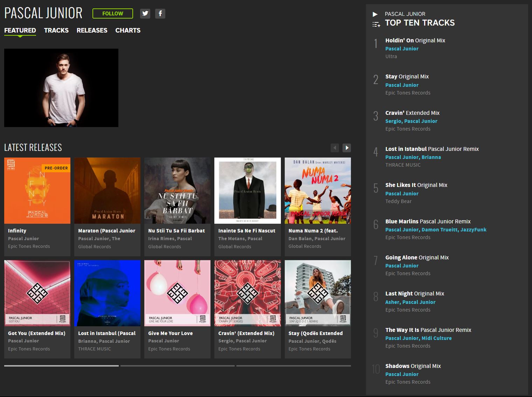
Task: Open the Stay Qodës remix cover art
Action: [318, 293]
